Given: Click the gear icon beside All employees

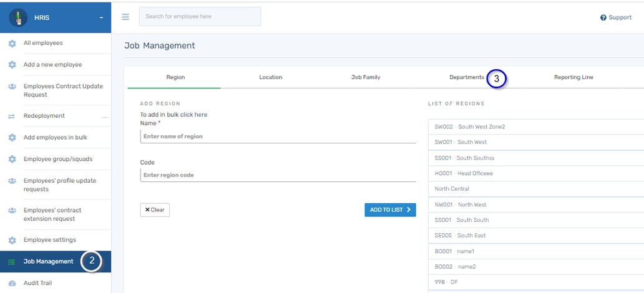Looking at the screenshot, I should (x=12, y=44).
